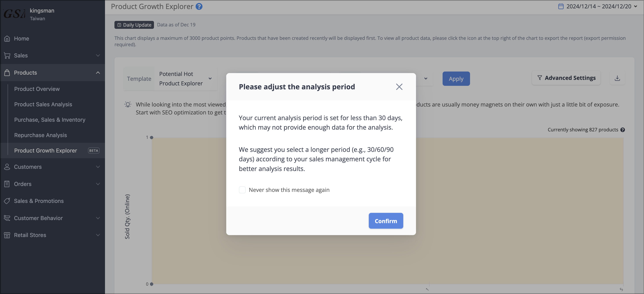The width and height of the screenshot is (644, 294).
Task: Check Never show this message again
Action: [242, 190]
